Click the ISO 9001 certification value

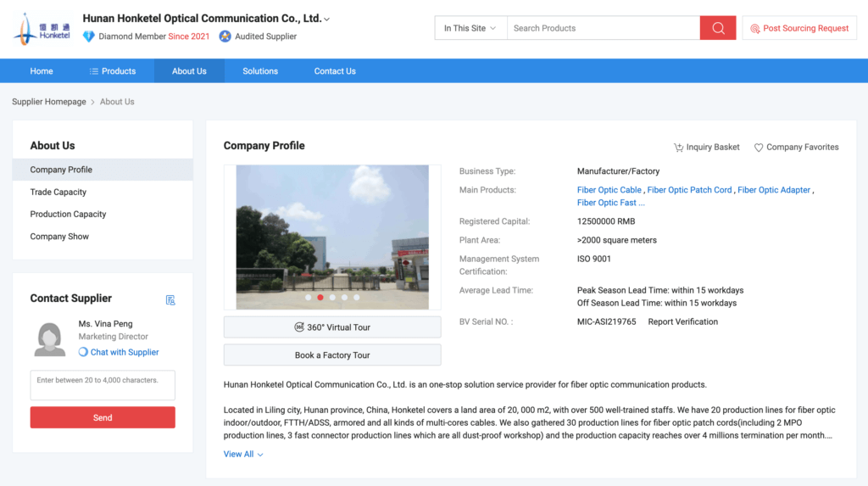594,259
